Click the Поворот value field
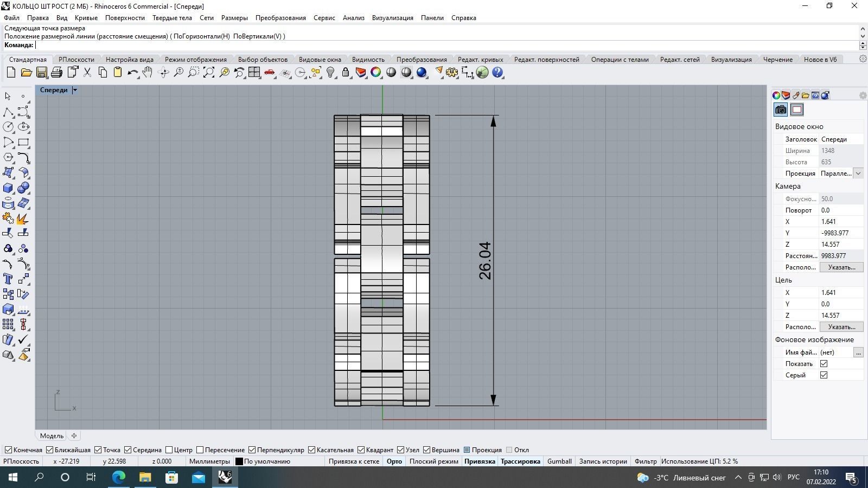The image size is (868, 488). click(841, 210)
